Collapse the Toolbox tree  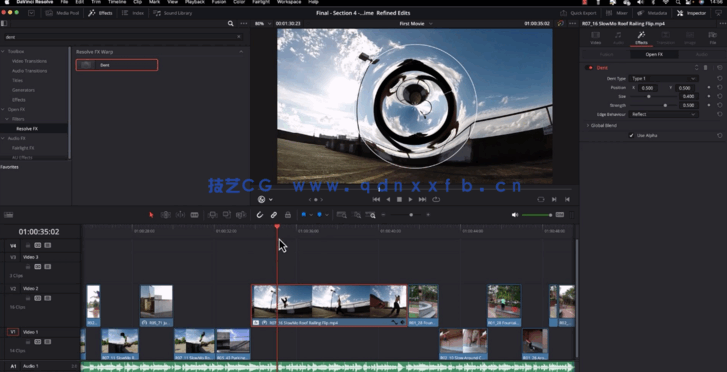point(2,51)
